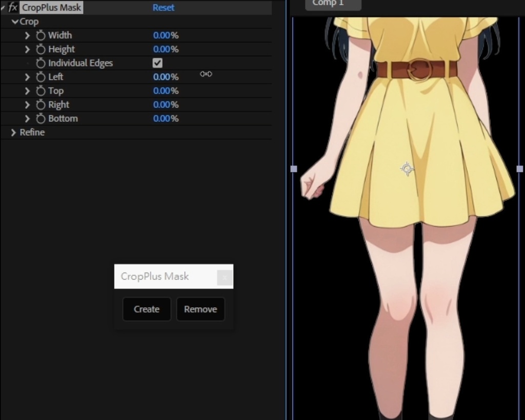Click the Individual Edges stopwatch icon
The width and height of the screenshot is (525, 420).
click(x=41, y=62)
